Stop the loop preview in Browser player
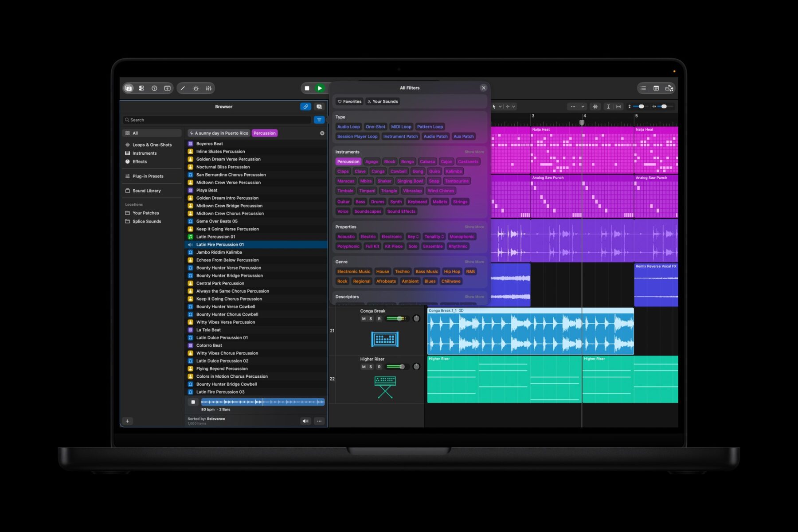This screenshot has width=798, height=532. tap(193, 402)
